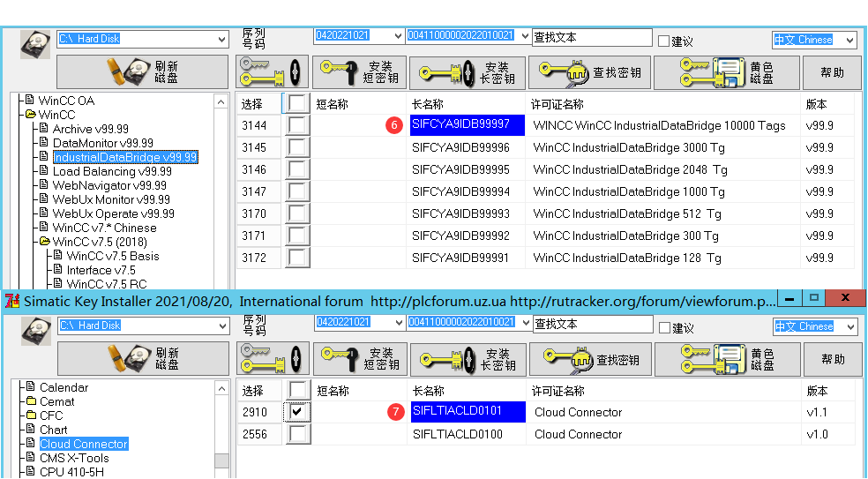Click upper tree scrollbar up arrow
The height and width of the screenshot is (479, 868).
tap(221, 102)
